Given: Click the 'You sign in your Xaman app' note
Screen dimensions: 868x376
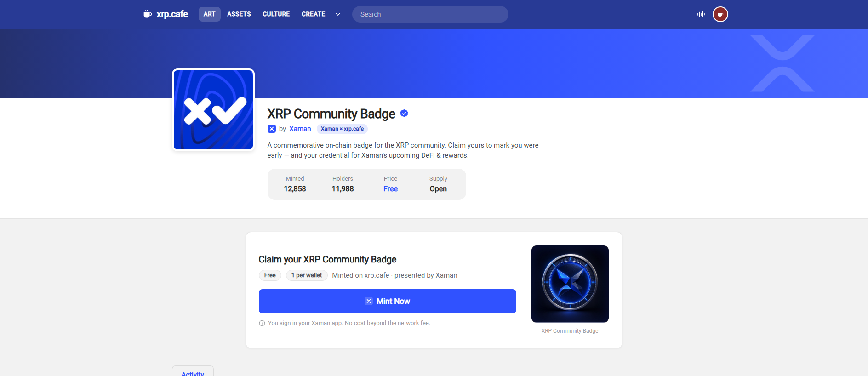Looking at the screenshot, I should 349,323.
